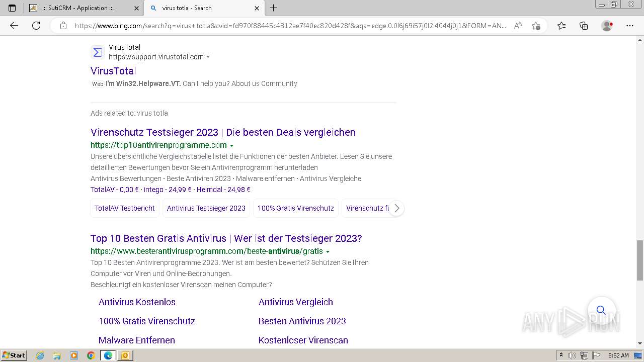Image resolution: width=644 pixels, height=362 pixels.
Task: Open the Kostenloser Virenscan sitelink
Action: click(303, 340)
